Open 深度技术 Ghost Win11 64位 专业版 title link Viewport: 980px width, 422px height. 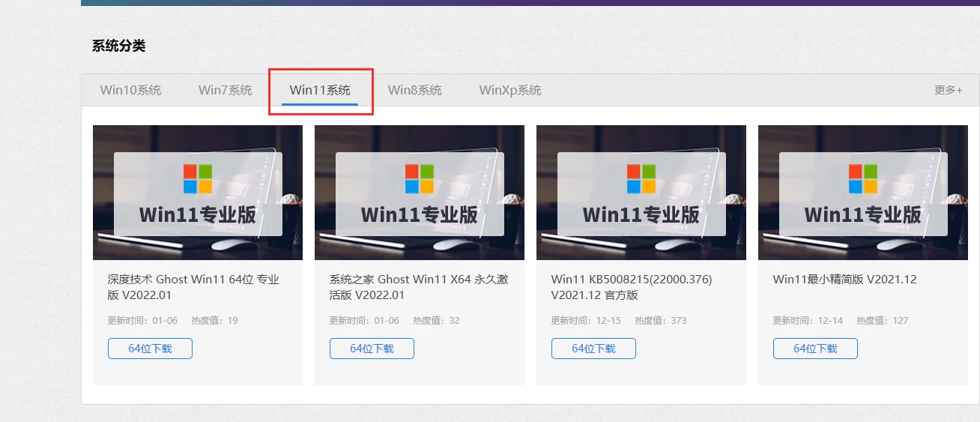193,287
